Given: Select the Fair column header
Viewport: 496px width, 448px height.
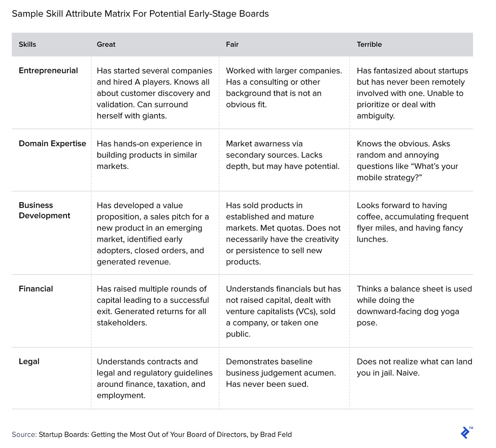Looking at the screenshot, I should tap(232, 44).
